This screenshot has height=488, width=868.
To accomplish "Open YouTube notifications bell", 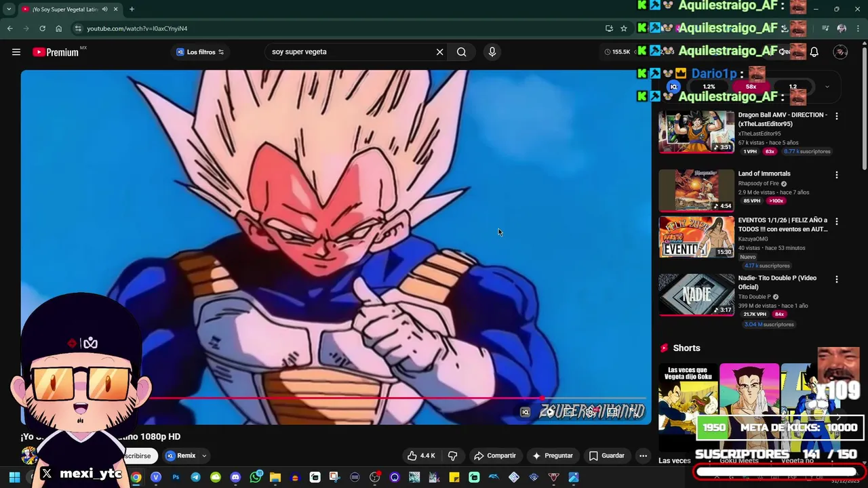I will 814,52.
